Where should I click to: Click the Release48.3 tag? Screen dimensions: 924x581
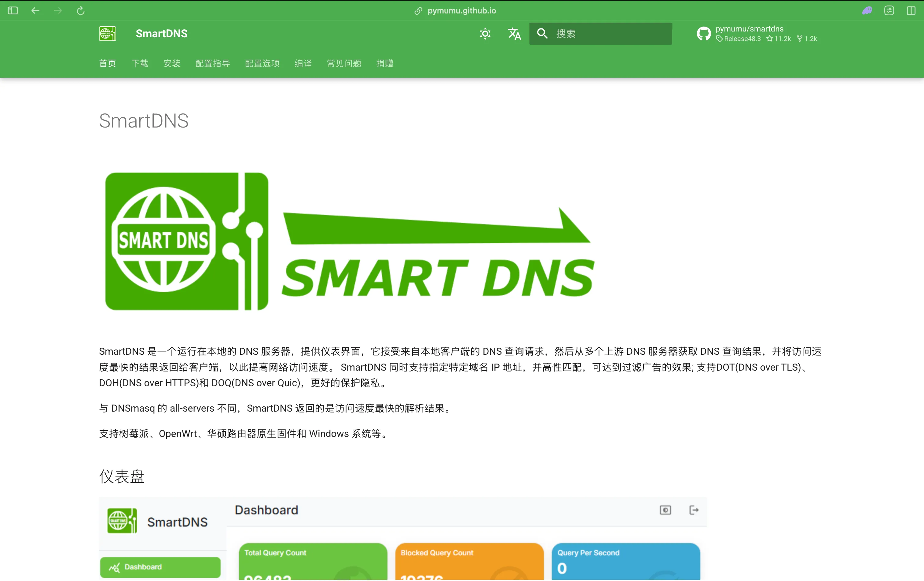(738, 39)
